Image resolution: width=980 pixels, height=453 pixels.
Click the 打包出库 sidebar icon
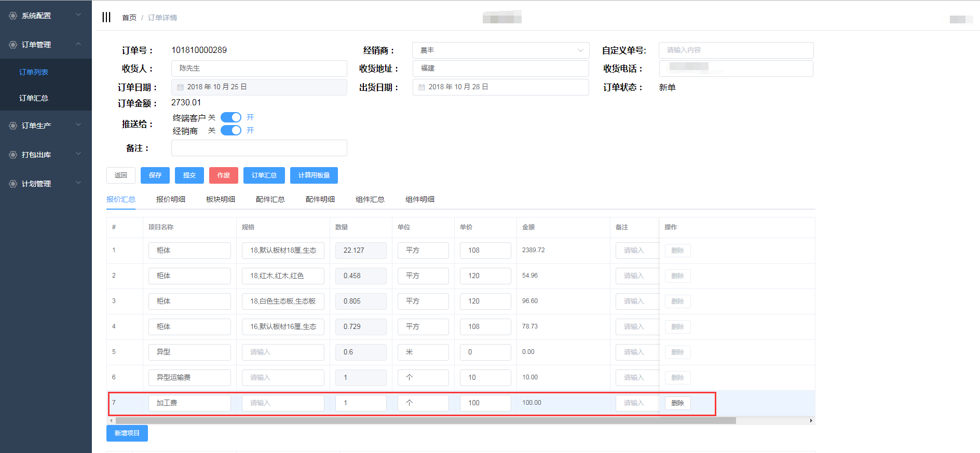pyautogui.click(x=13, y=155)
